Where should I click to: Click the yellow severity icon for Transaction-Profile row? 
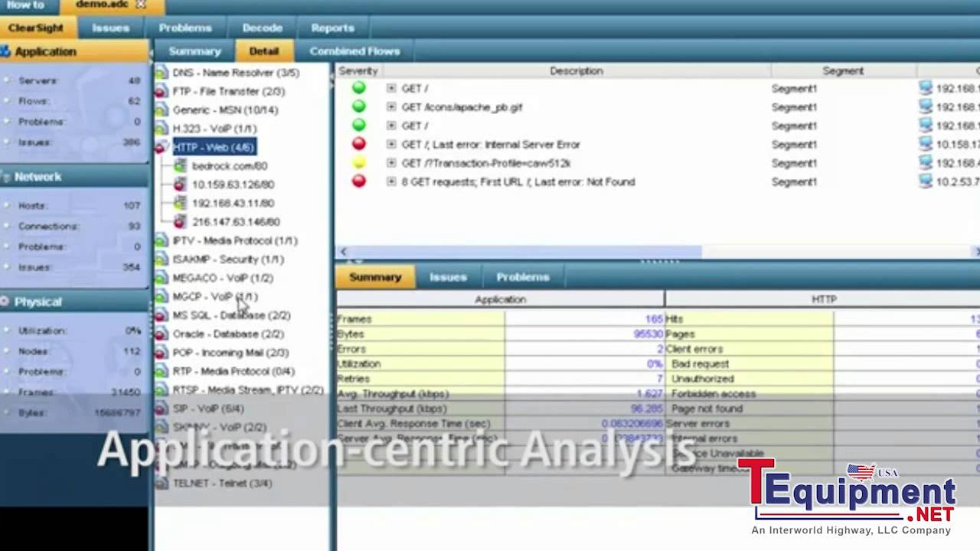(x=358, y=163)
